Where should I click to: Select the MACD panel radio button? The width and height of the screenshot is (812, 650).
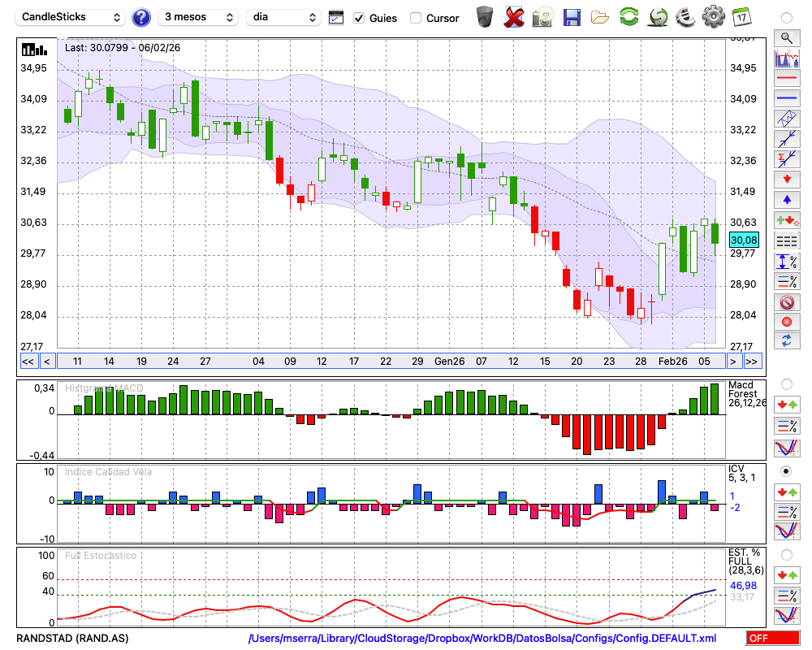[x=786, y=384]
